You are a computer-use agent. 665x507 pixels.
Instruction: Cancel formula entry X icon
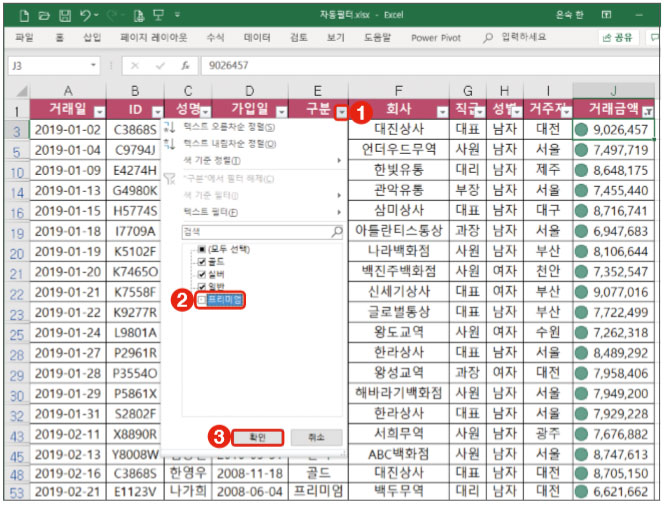[135, 66]
